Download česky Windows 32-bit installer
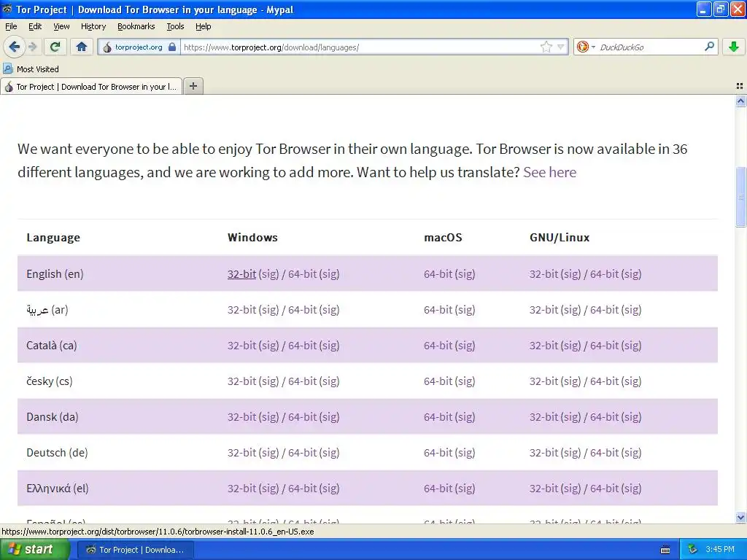The image size is (747, 560). pyautogui.click(x=241, y=381)
